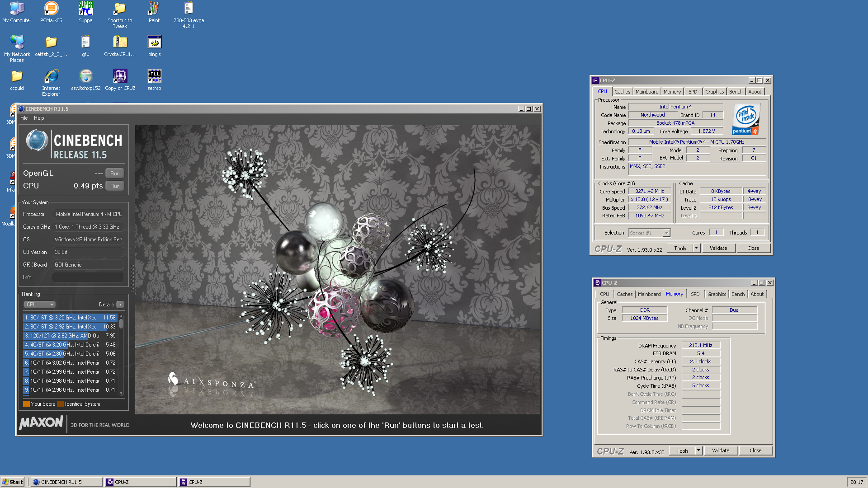868x488 pixels.
Task: Open SPD tab in lower CPU-Z
Action: pyautogui.click(x=695, y=294)
